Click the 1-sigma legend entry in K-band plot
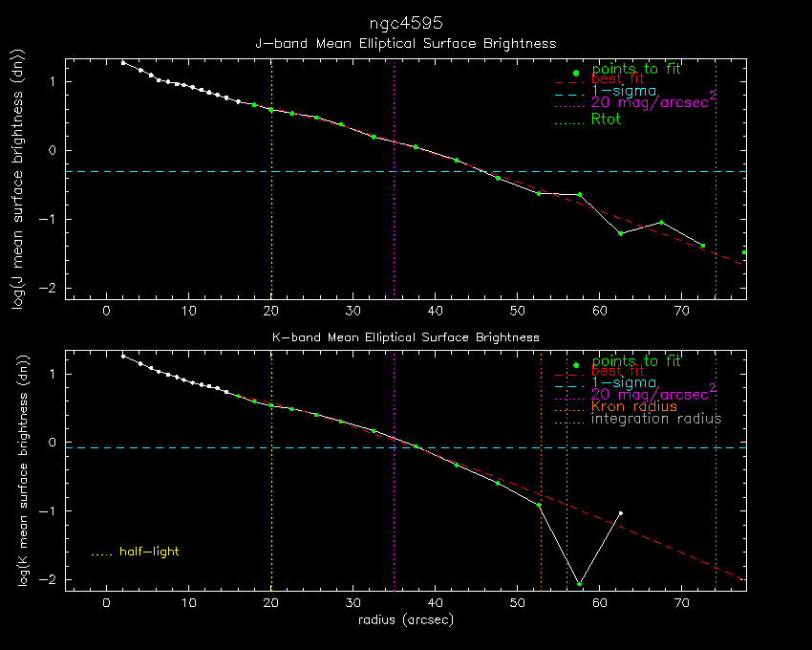The width and height of the screenshot is (812, 650). 623,382
